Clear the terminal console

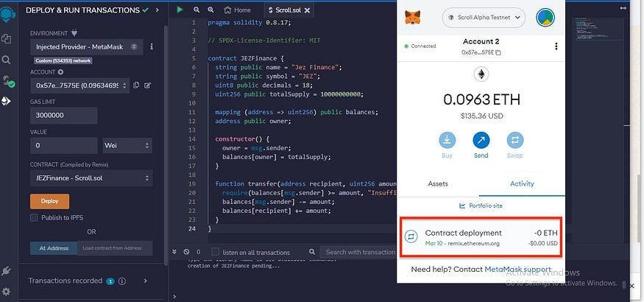(186, 251)
